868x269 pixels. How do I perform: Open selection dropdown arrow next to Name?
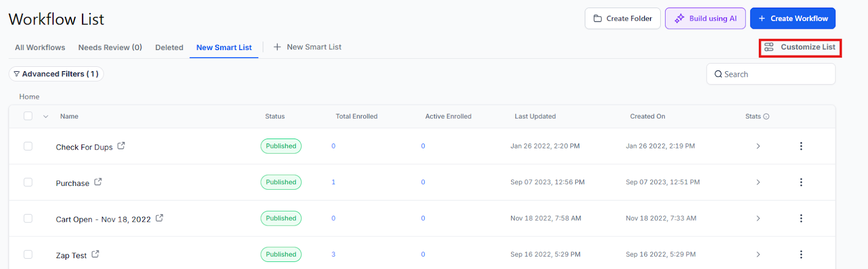click(x=46, y=116)
